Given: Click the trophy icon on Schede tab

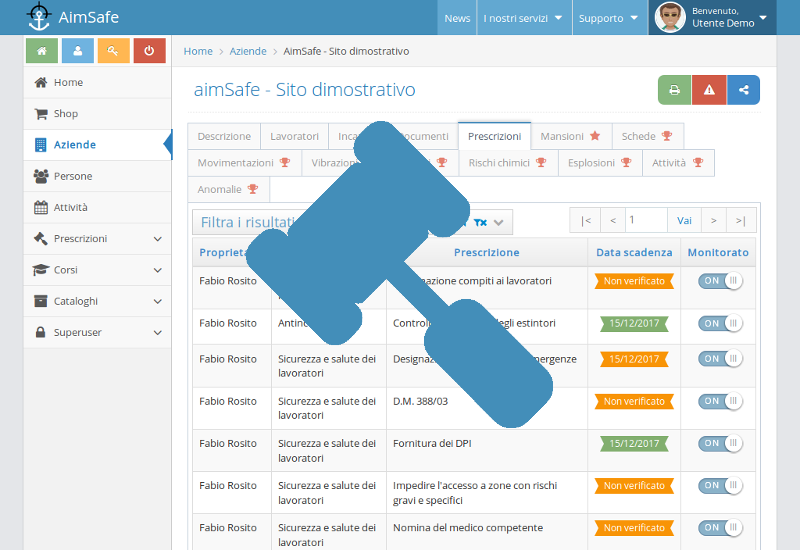Looking at the screenshot, I should coord(667,136).
